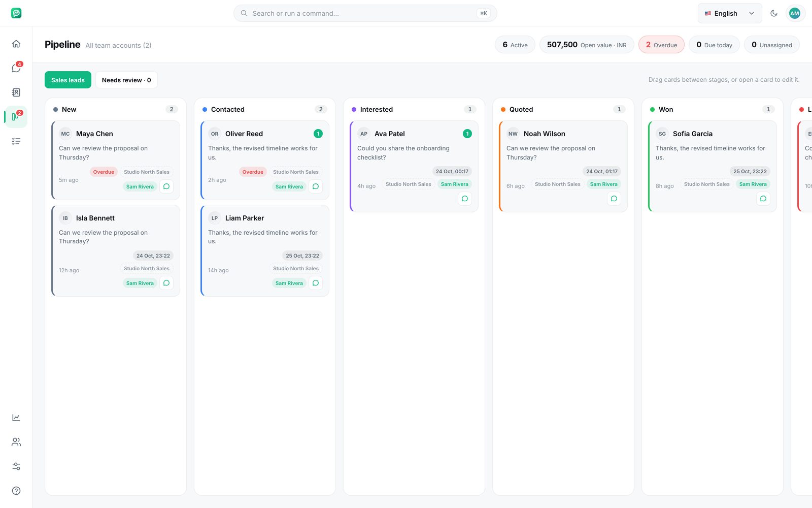This screenshot has width=812, height=508.
Task: Open chat on Ava Patel card
Action: [x=465, y=199]
